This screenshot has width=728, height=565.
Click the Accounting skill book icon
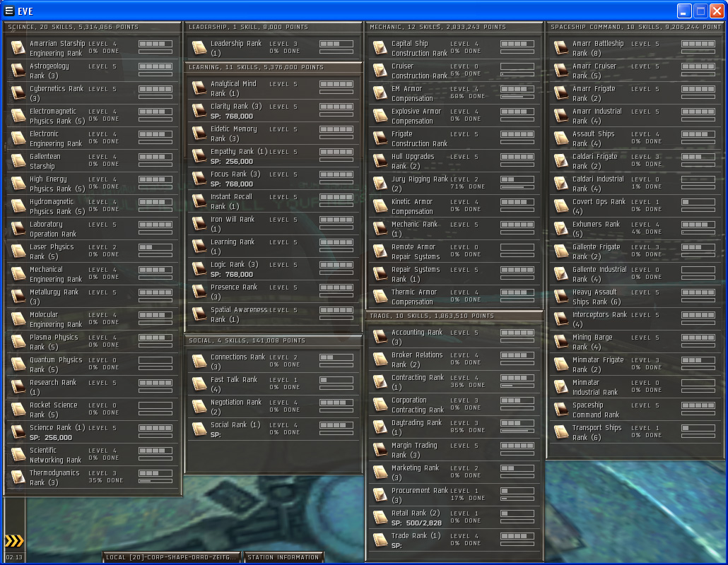380,337
